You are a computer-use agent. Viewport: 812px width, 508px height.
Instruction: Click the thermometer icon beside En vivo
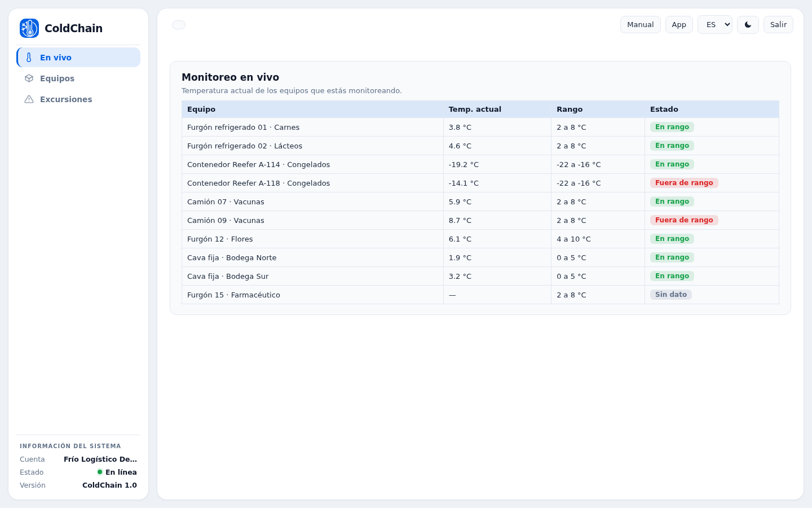point(29,58)
